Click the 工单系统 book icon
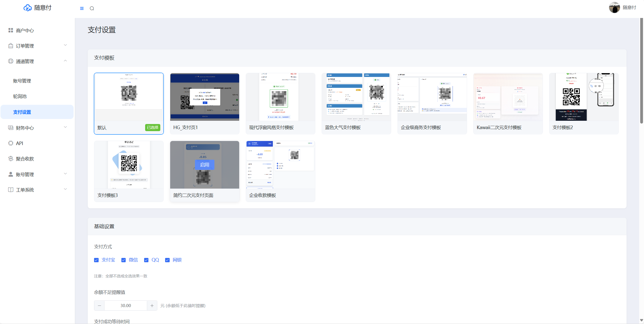 click(11, 190)
